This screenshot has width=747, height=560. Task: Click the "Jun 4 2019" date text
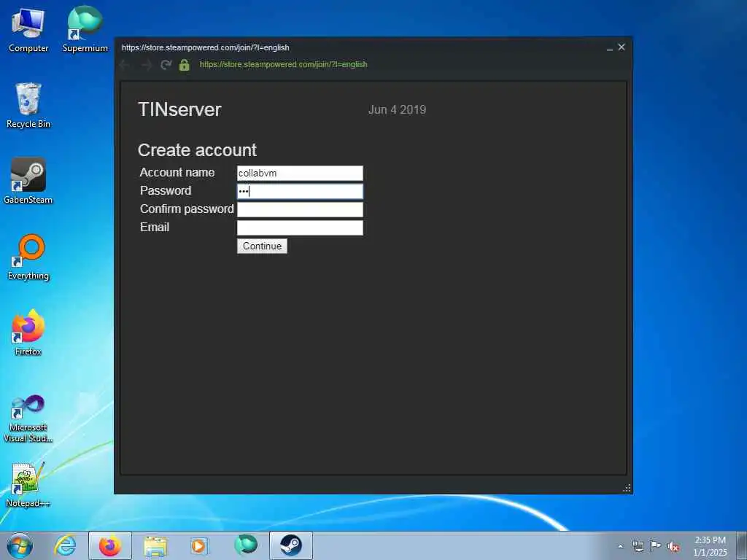pyautogui.click(x=398, y=109)
